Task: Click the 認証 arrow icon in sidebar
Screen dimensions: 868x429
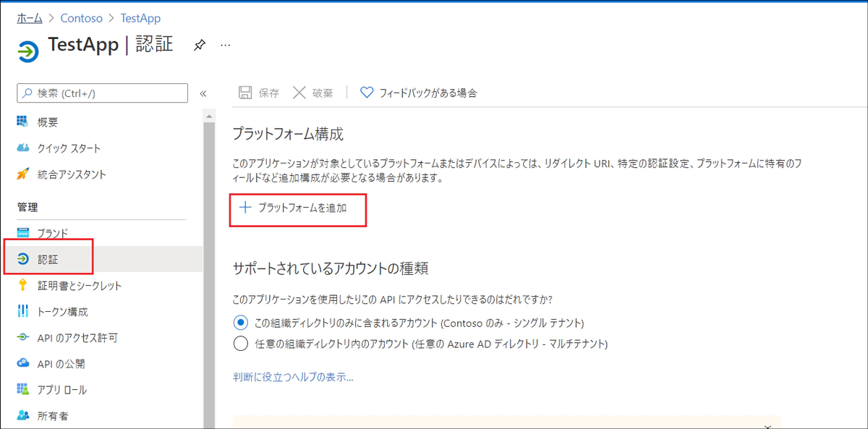Action: click(x=22, y=259)
